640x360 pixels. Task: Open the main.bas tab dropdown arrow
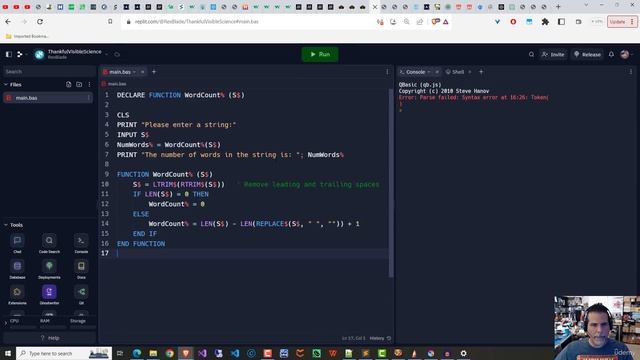click(x=134, y=72)
